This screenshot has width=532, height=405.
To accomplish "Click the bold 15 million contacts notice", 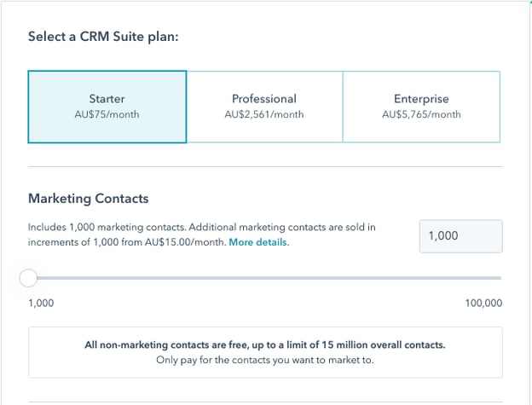I will coord(264,345).
